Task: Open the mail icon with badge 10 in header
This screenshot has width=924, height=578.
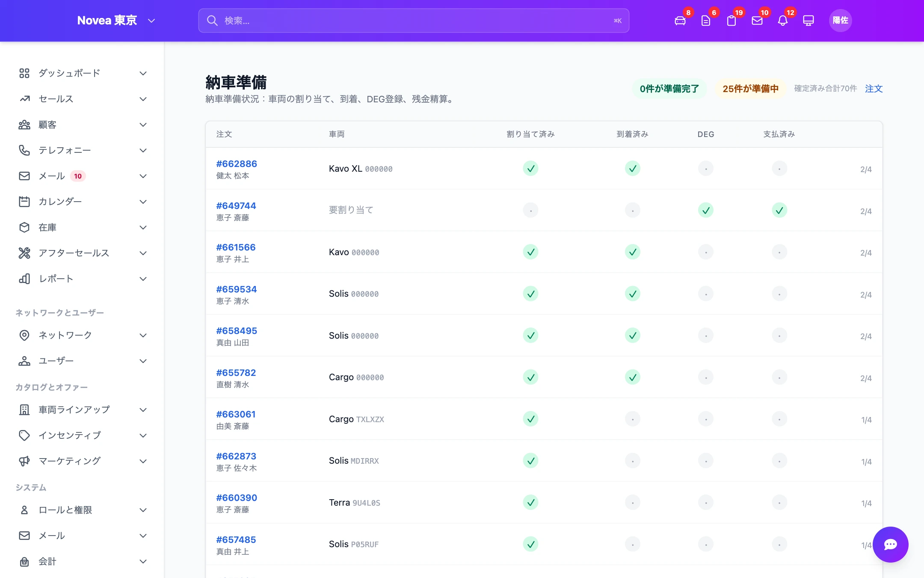Action: [757, 21]
